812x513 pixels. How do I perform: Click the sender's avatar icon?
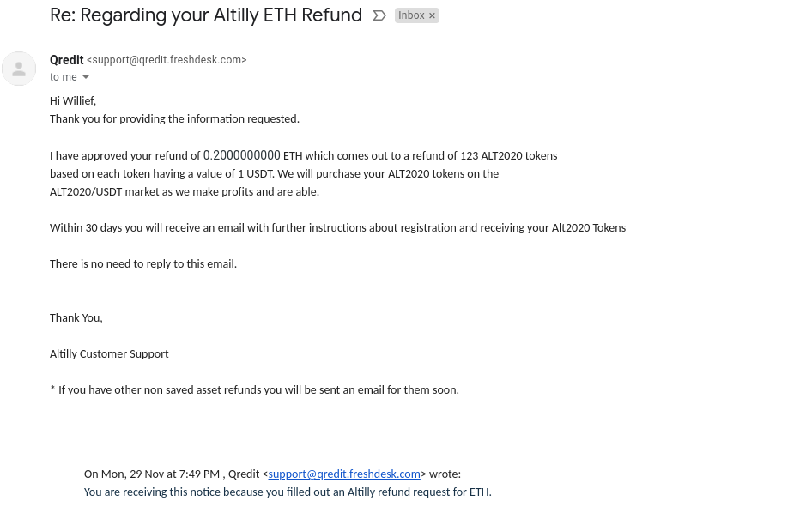click(x=19, y=69)
